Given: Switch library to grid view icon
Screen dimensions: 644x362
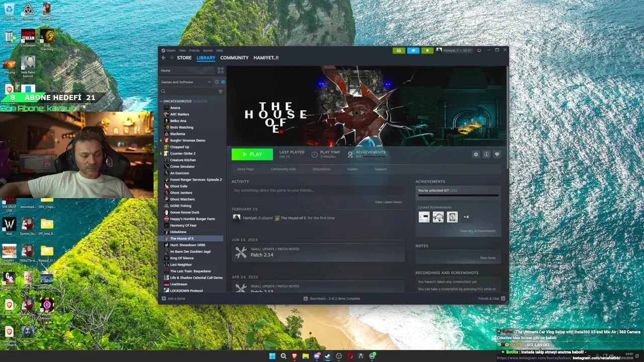Looking at the screenshot, I should pos(220,70).
